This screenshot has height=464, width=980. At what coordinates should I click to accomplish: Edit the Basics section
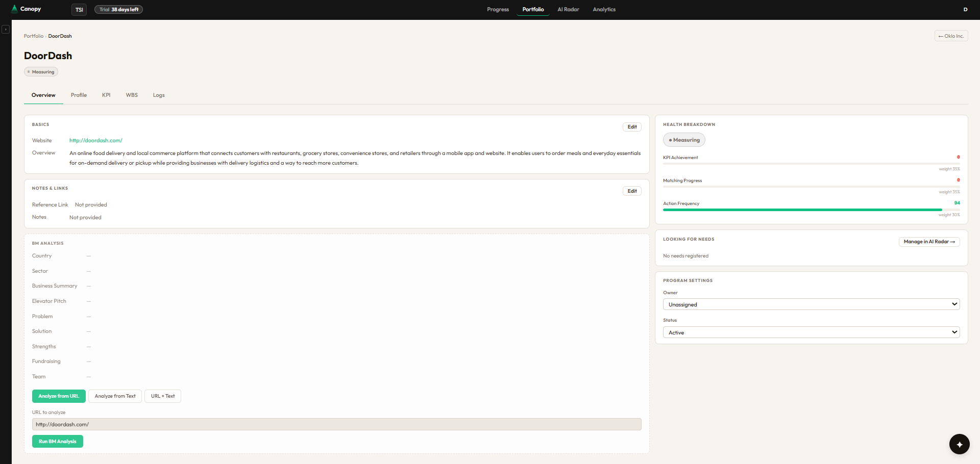(632, 127)
